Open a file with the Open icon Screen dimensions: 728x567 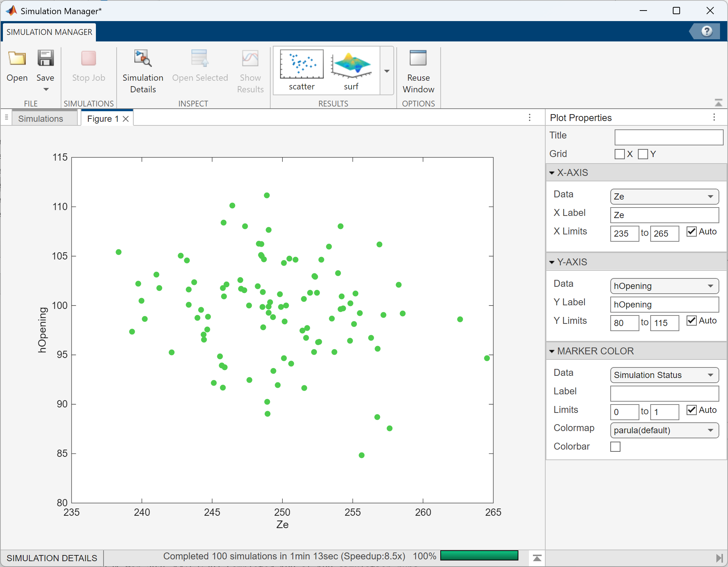point(17,59)
